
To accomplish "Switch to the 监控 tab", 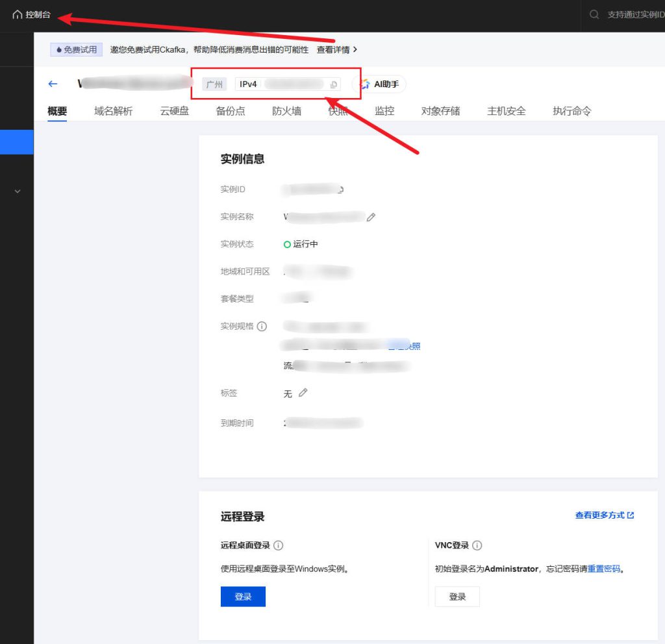I will click(x=384, y=111).
